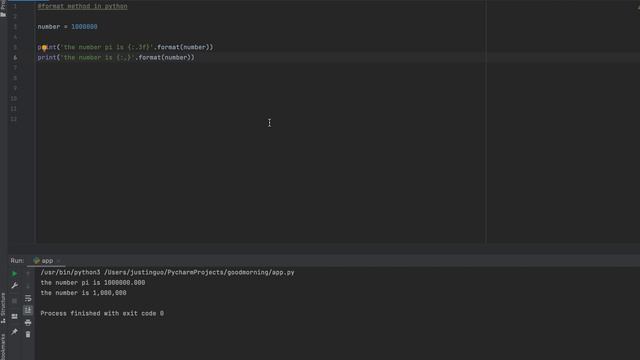Toggle soft-wrap for console output
Viewport: 640px width, 360px height.
tap(28, 298)
